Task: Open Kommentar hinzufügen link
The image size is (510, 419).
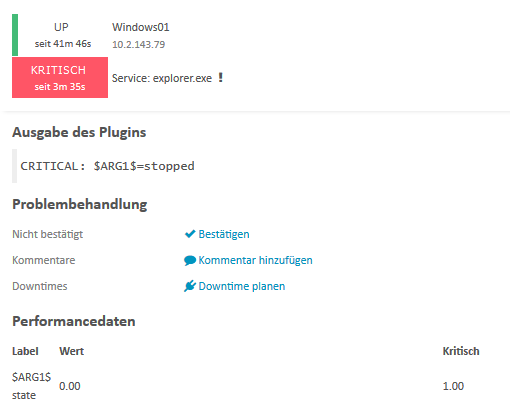Action: coord(255,260)
